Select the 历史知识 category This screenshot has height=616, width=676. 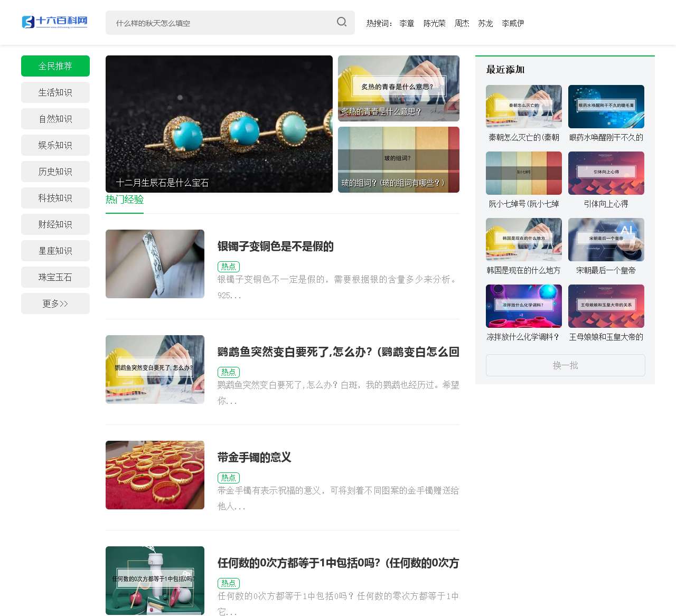click(55, 171)
